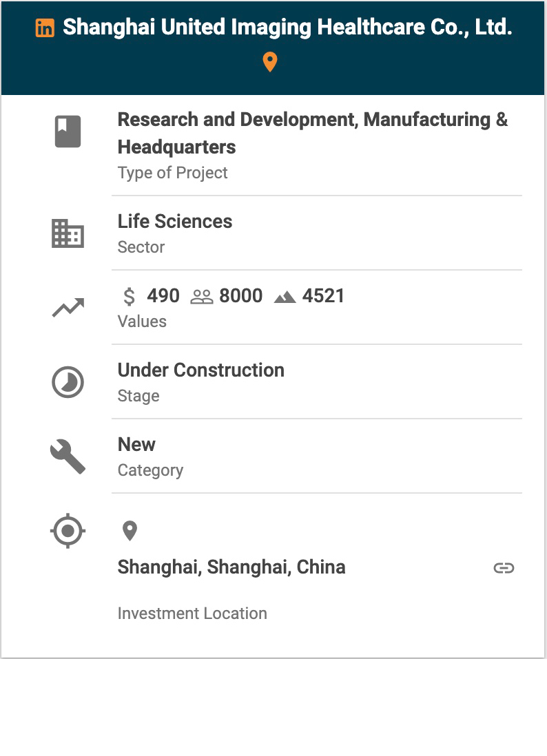547x756 pixels.
Task: Click the Shanghai, Shanghai, China location text
Action: [x=231, y=567]
